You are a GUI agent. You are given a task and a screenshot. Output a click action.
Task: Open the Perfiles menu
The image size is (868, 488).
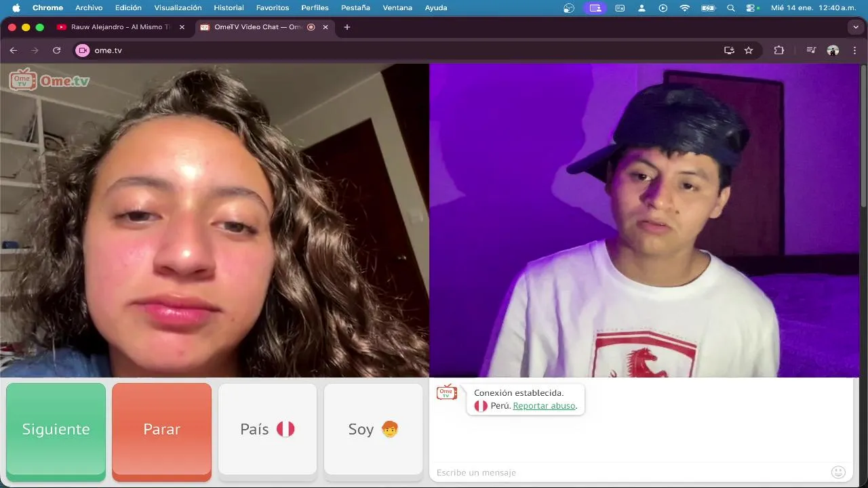(x=315, y=8)
